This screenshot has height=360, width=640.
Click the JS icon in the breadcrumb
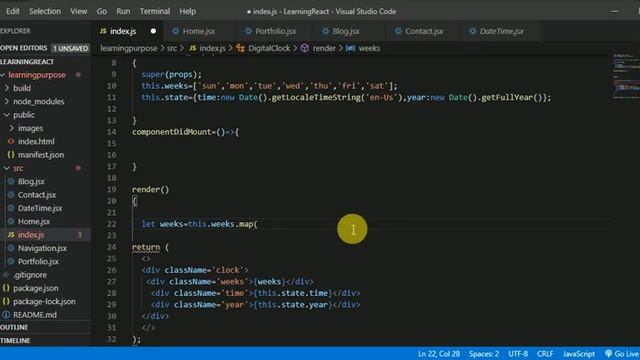point(193,48)
